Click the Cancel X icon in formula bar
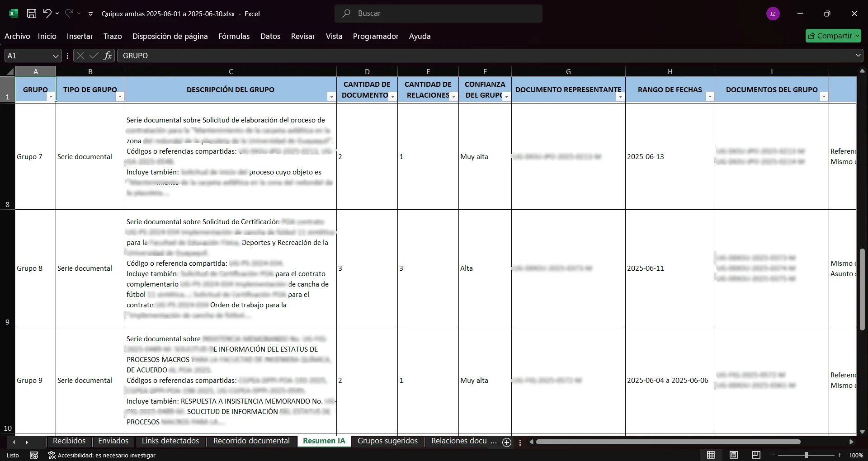The height and width of the screenshot is (461, 868). pyautogui.click(x=80, y=56)
